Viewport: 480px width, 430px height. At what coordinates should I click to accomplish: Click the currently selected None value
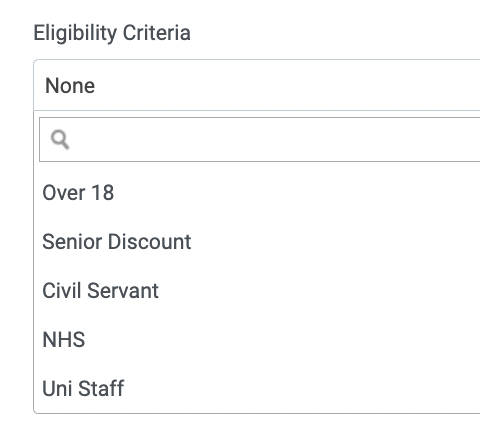[70, 86]
